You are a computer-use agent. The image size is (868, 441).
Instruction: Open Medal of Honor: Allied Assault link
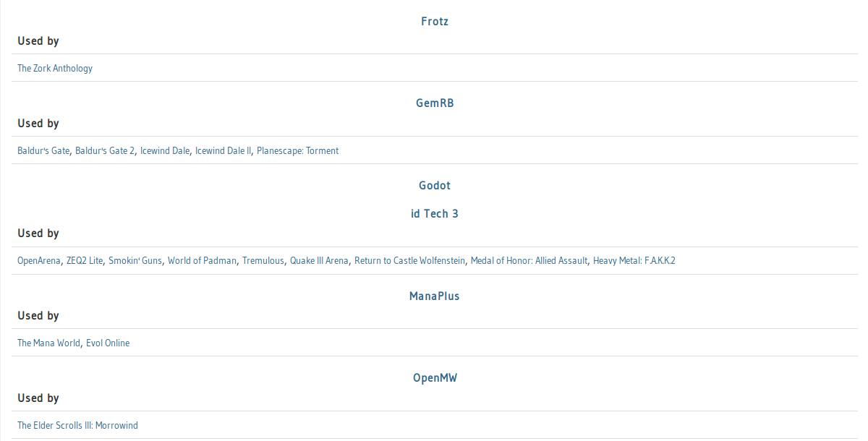(x=529, y=261)
